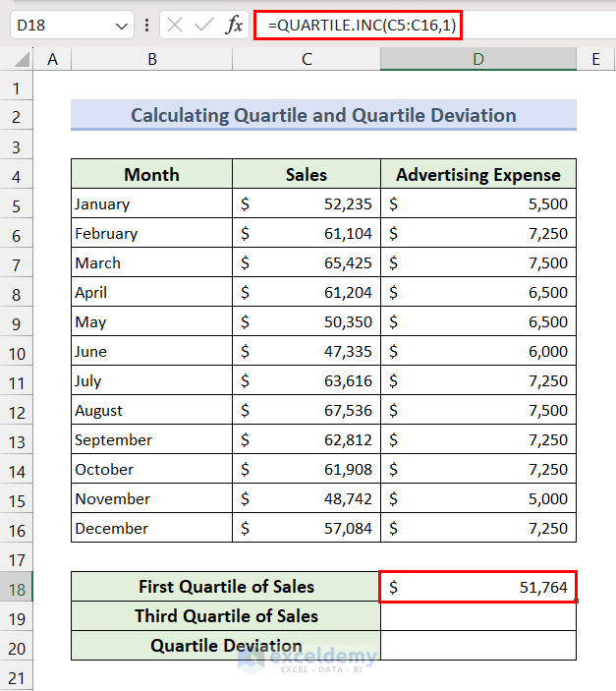Click the empty Quartile Deviation result cell

(x=477, y=646)
